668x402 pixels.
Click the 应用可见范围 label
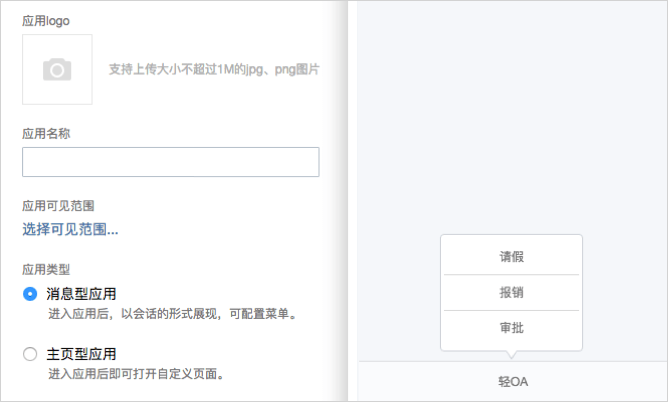[58, 206]
